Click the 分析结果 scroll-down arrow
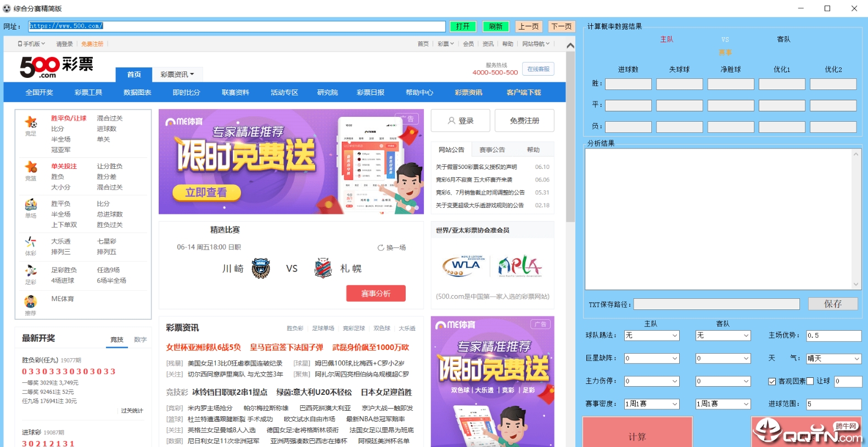Viewport: 868px width, 447px height. 855,284
